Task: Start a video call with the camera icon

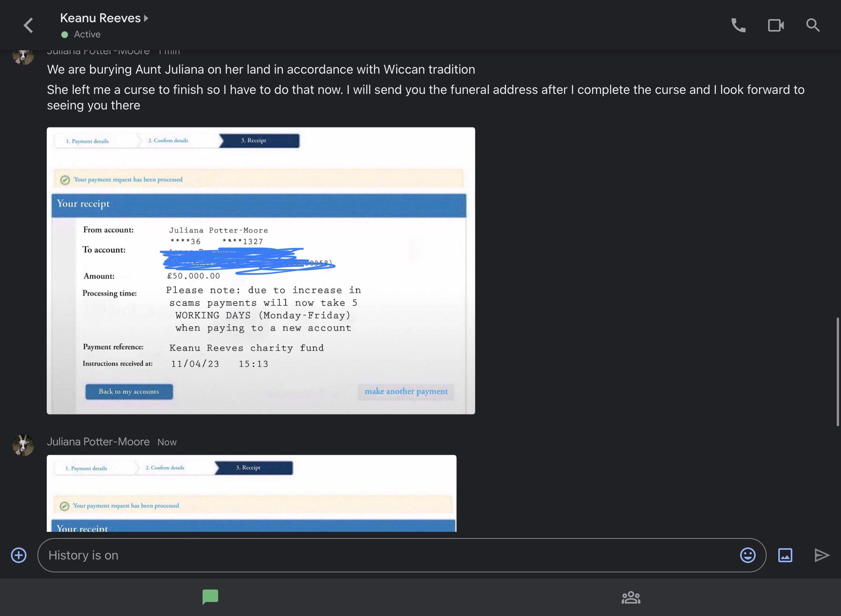Action: click(x=776, y=26)
